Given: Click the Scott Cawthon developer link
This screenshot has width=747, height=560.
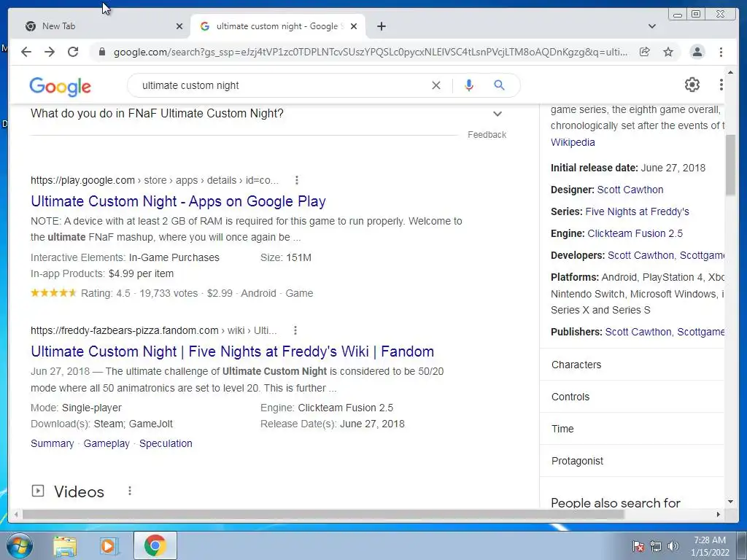Looking at the screenshot, I should [x=641, y=255].
